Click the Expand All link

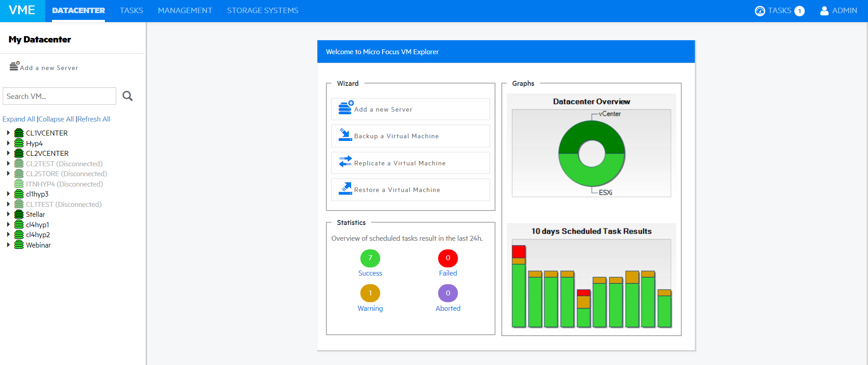(x=19, y=119)
